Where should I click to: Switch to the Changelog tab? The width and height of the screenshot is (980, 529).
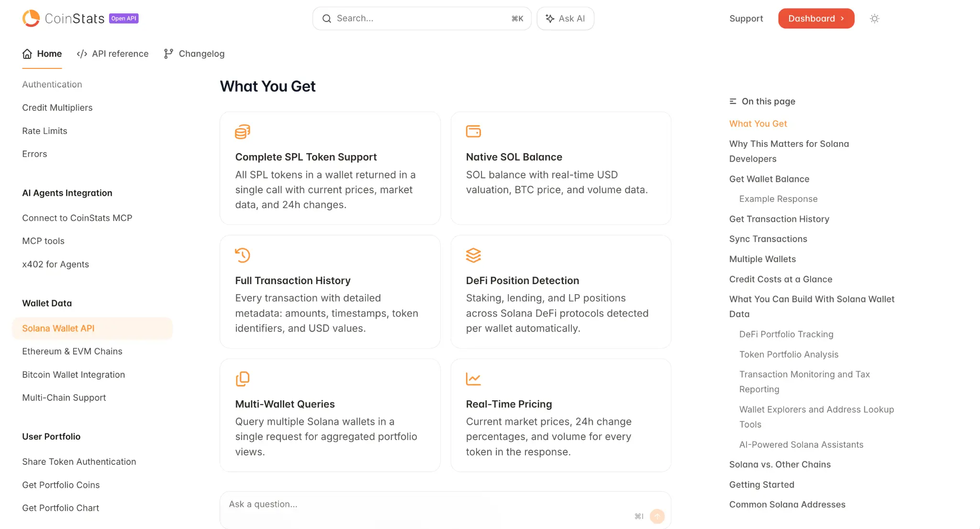[194, 54]
